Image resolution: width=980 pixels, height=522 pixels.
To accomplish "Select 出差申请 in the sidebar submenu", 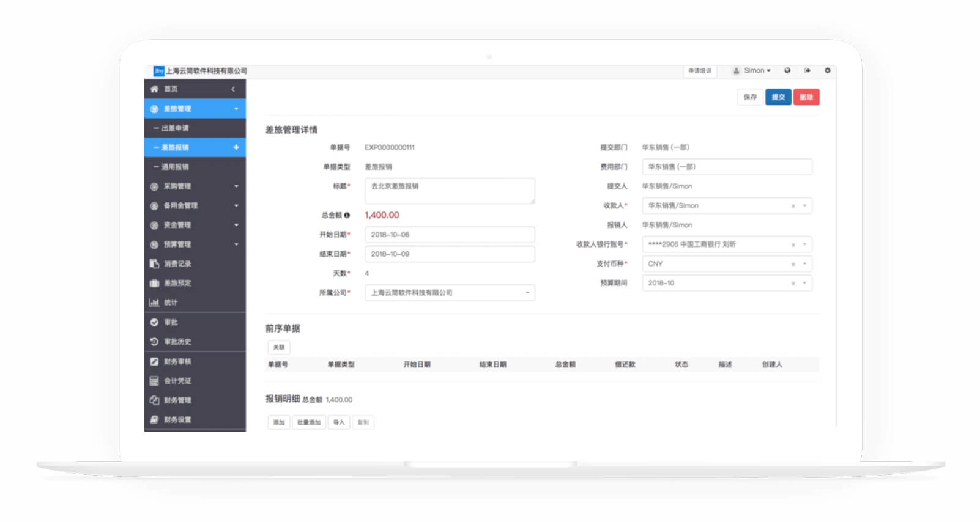I will (x=175, y=128).
